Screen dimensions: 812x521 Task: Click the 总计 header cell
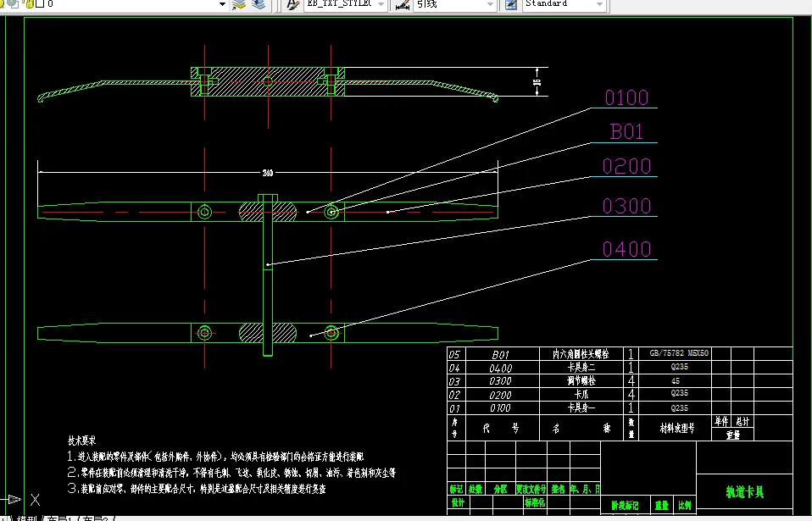tap(742, 421)
